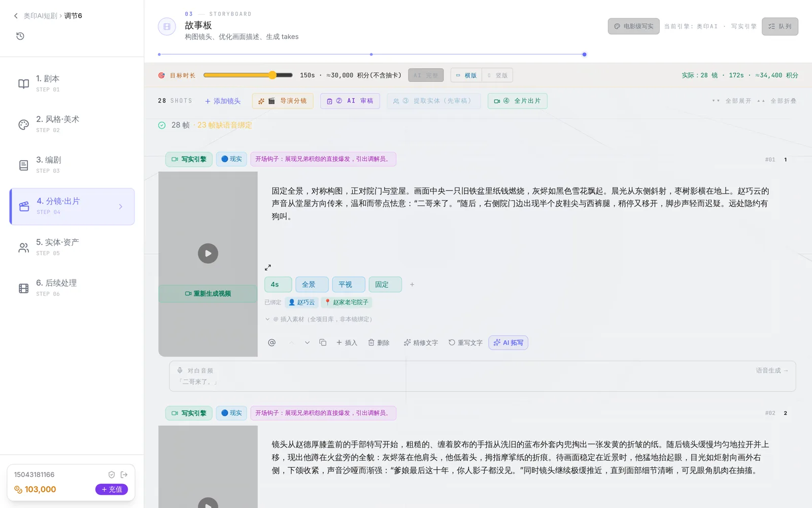Click the AI 拓写 expand button
Image resolution: width=812 pixels, height=508 pixels.
click(x=508, y=343)
